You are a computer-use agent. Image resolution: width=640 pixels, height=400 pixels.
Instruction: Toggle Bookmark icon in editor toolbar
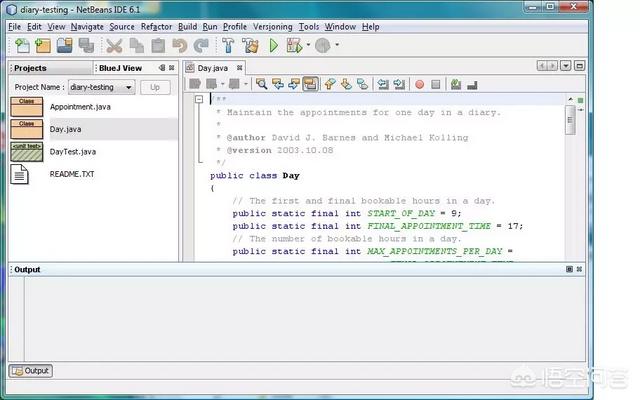coord(362,84)
